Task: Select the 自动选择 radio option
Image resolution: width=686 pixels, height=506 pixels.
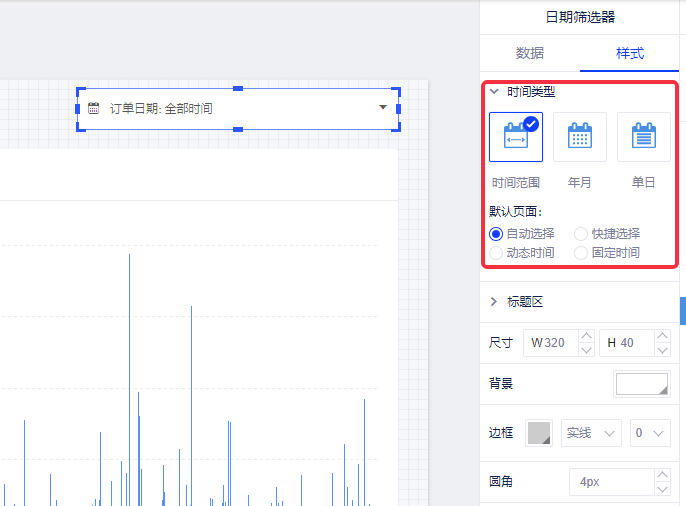Action: tap(496, 234)
